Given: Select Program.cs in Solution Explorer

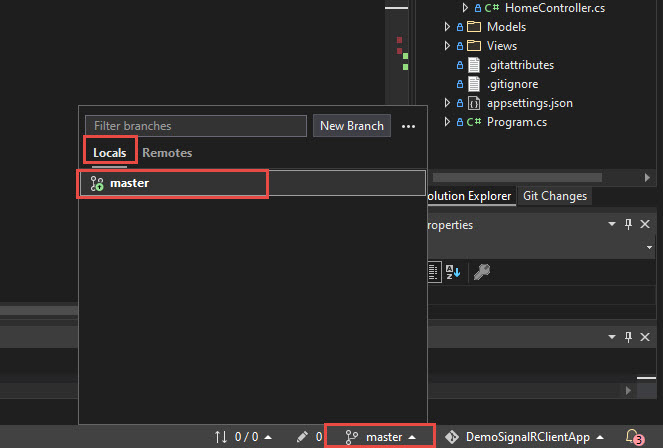Looking at the screenshot, I should point(517,122).
